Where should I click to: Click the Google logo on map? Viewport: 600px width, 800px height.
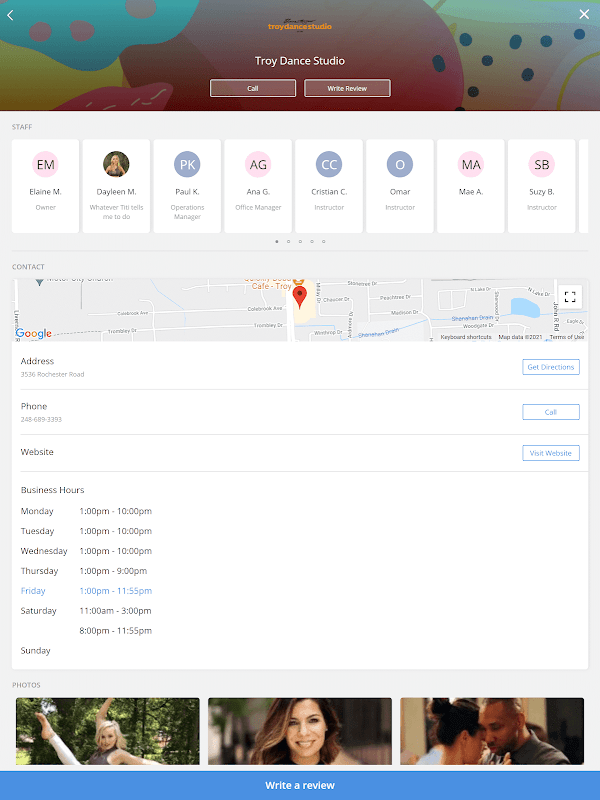(34, 334)
